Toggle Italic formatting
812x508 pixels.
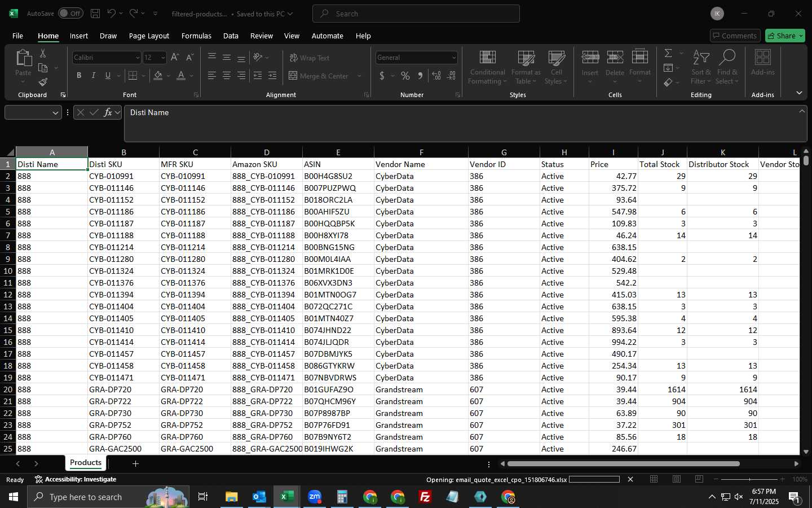click(x=93, y=76)
